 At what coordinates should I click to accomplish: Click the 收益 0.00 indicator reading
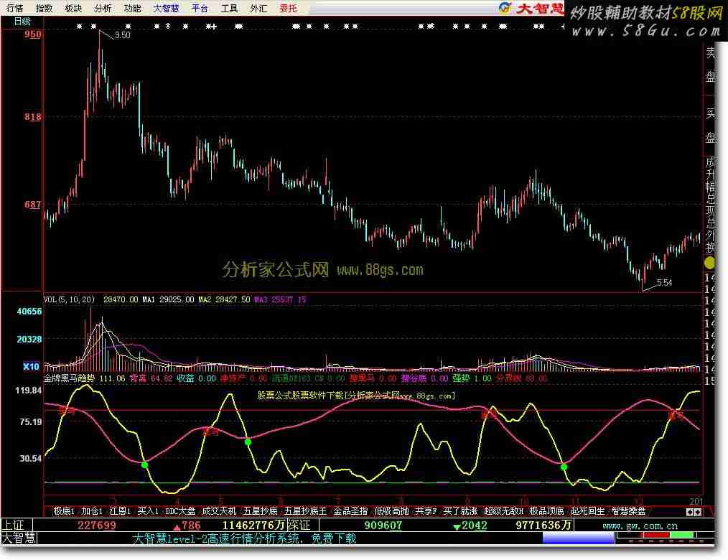click(196, 378)
